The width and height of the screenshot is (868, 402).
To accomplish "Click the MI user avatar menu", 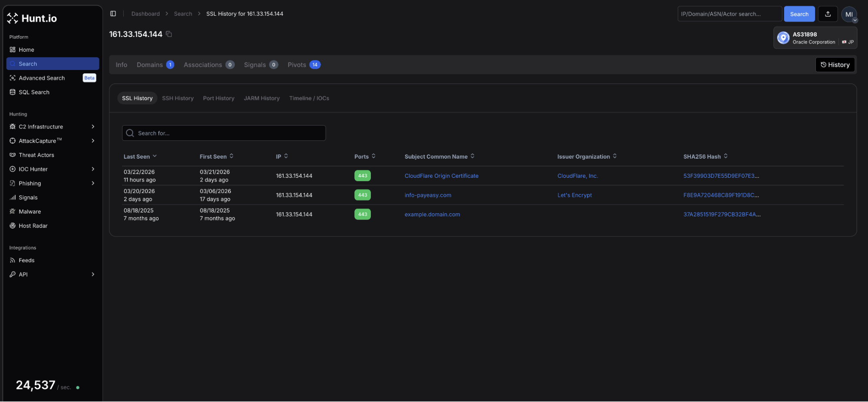I will (849, 14).
